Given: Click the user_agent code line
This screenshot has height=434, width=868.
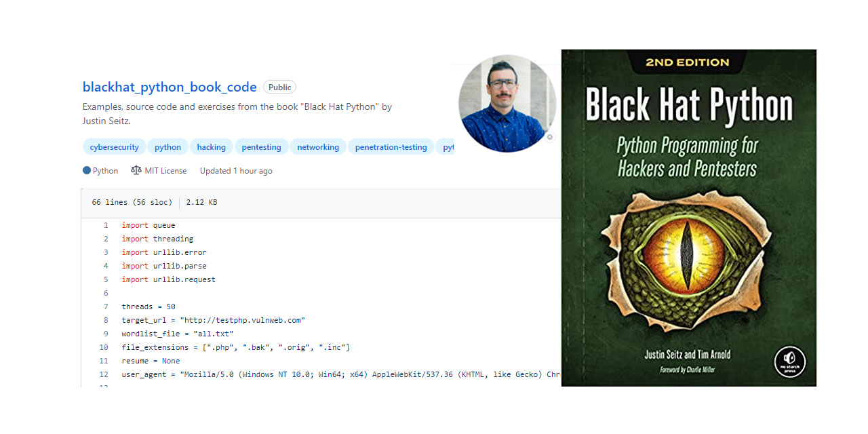Looking at the screenshot, I should (341, 374).
